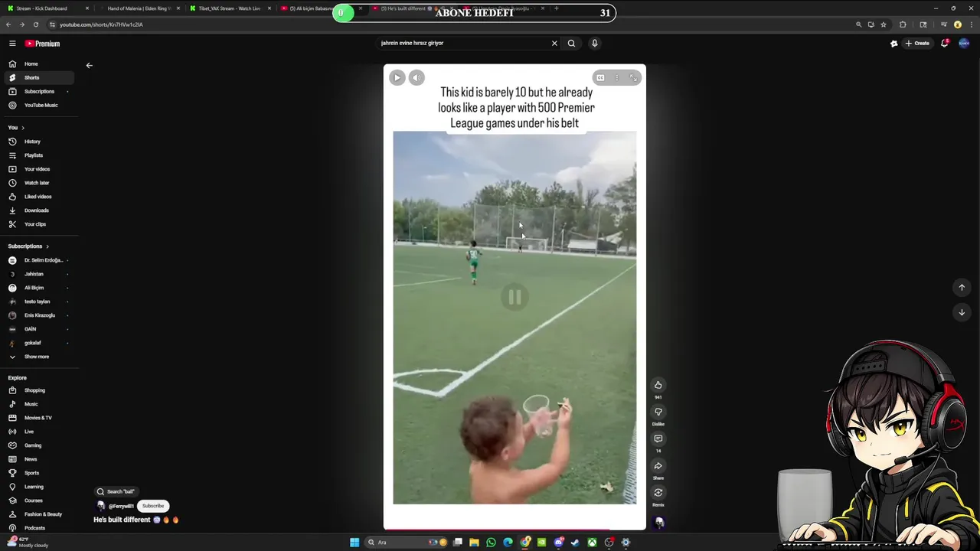Open Shopping under Explore
Image resolution: width=980 pixels, height=551 pixels.
(x=40, y=390)
